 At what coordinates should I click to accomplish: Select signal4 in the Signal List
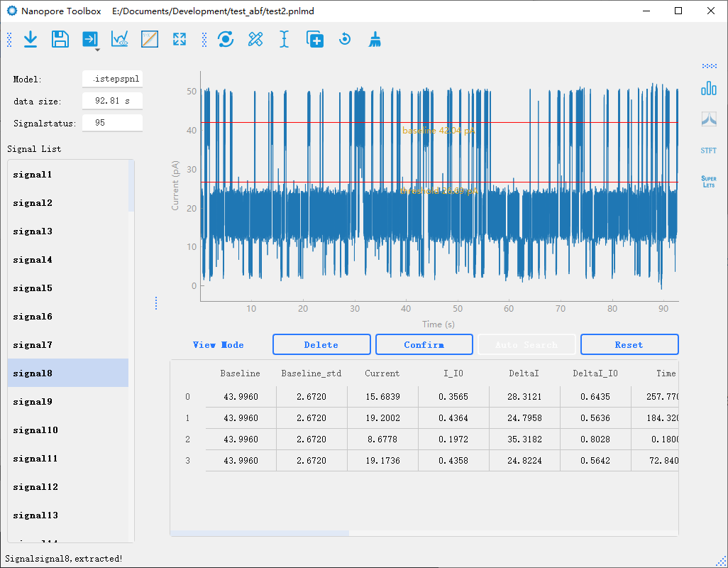[x=68, y=259]
